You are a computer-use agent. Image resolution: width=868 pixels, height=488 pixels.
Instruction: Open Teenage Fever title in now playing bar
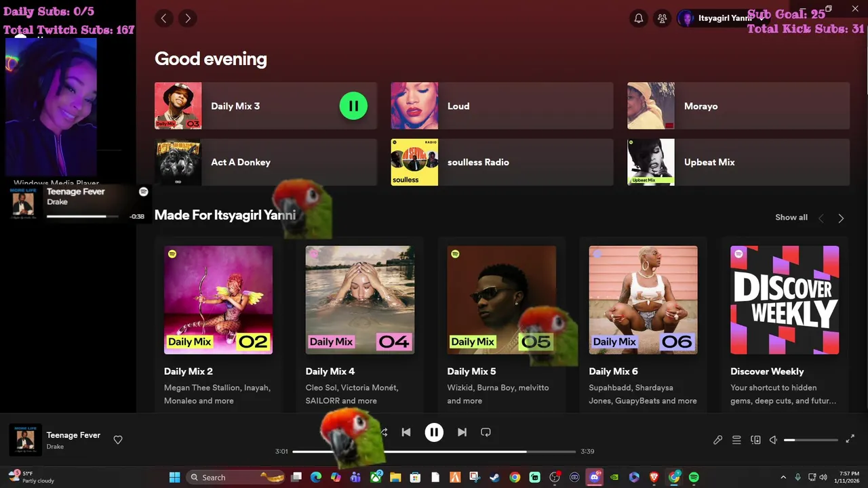point(73,435)
